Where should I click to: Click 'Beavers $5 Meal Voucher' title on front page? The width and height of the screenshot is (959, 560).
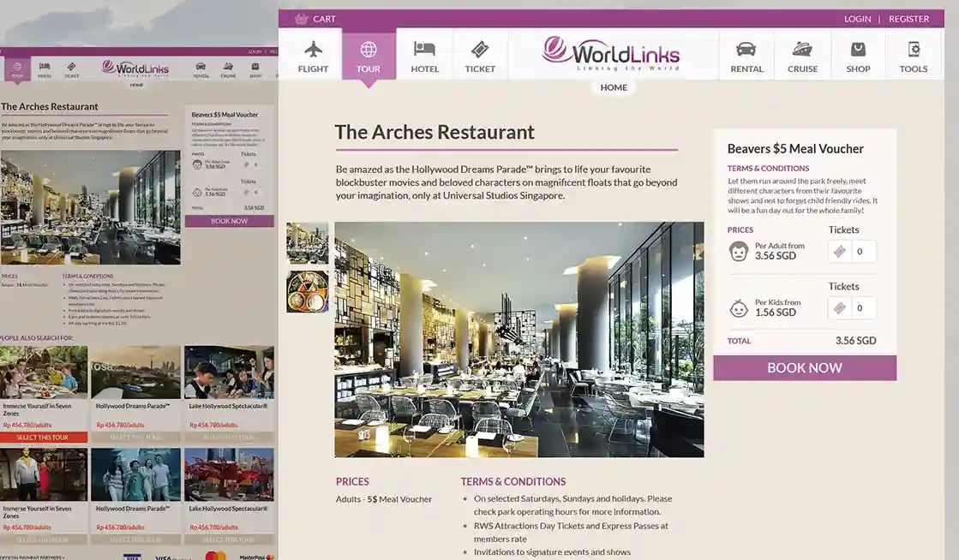click(795, 148)
